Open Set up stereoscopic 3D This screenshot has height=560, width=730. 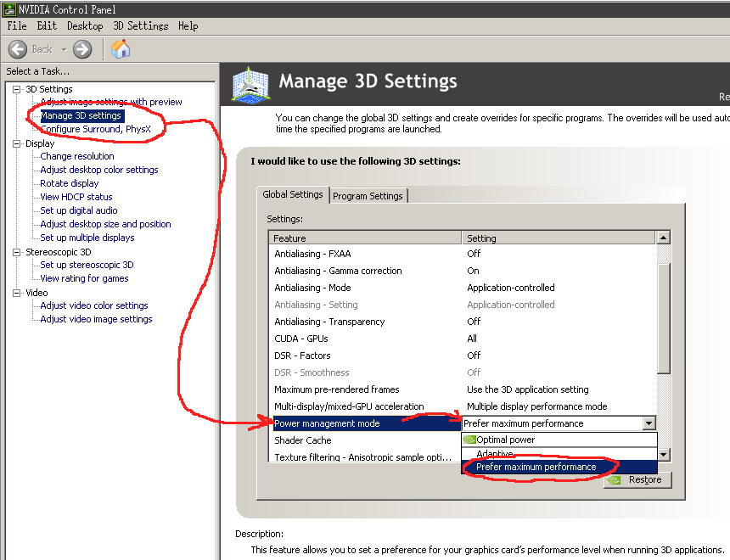[87, 265]
